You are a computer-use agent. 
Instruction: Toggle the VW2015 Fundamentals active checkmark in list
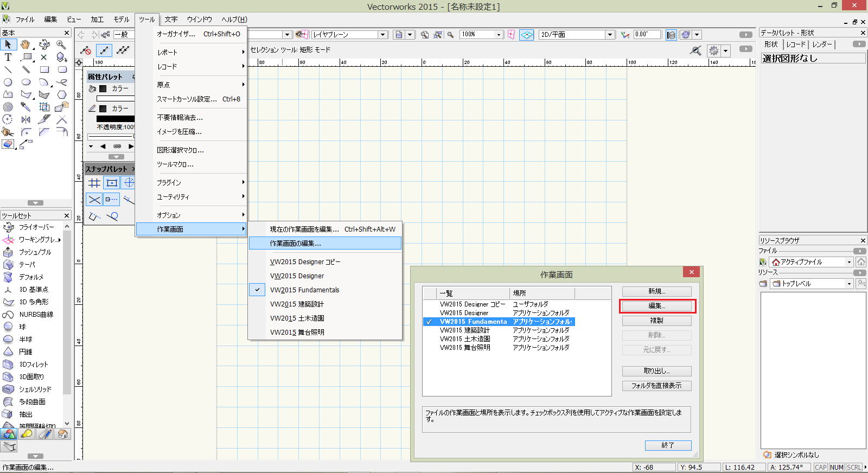tap(429, 322)
